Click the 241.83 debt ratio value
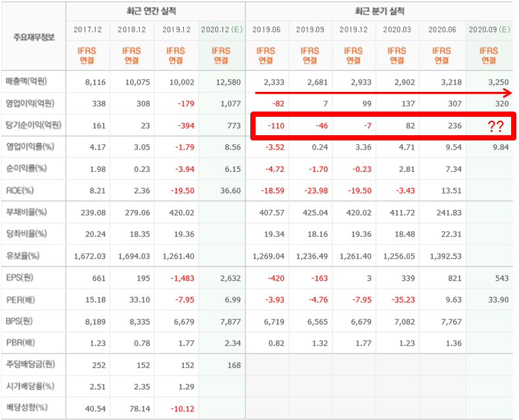 pyautogui.click(x=449, y=213)
